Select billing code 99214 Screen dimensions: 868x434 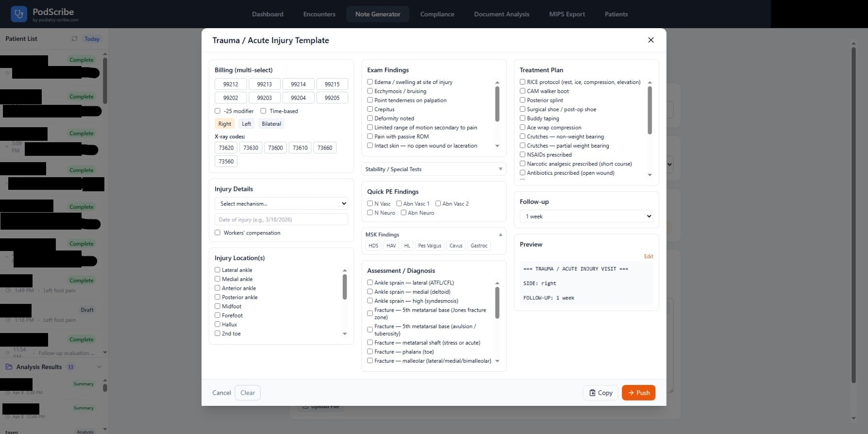[x=298, y=84]
